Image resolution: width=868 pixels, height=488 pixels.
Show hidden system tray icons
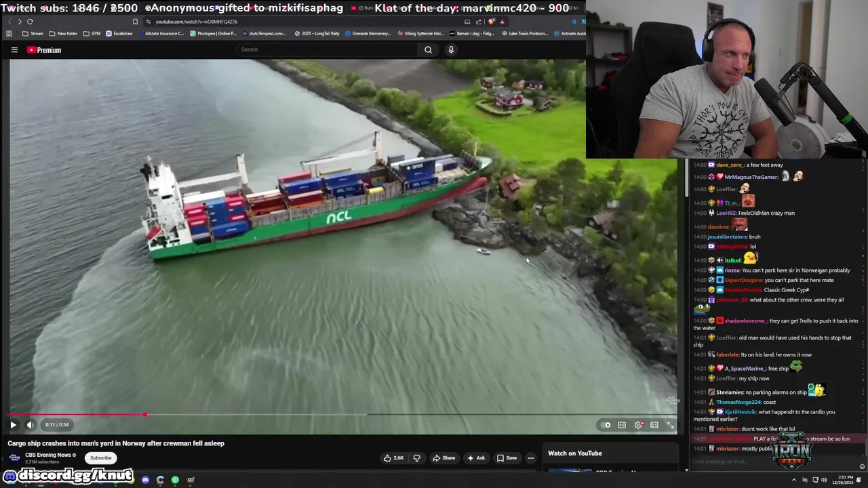[x=793, y=480]
